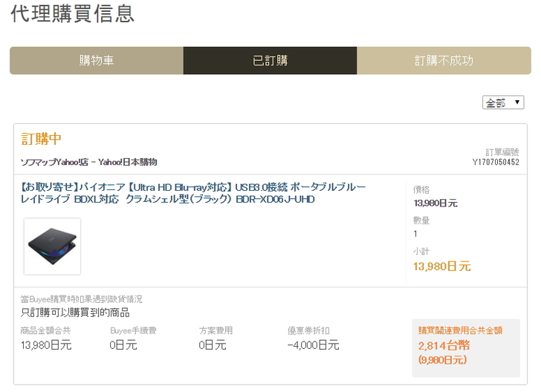
Task: Click the Blu-ray drive product thumbnail
Action: point(53,246)
